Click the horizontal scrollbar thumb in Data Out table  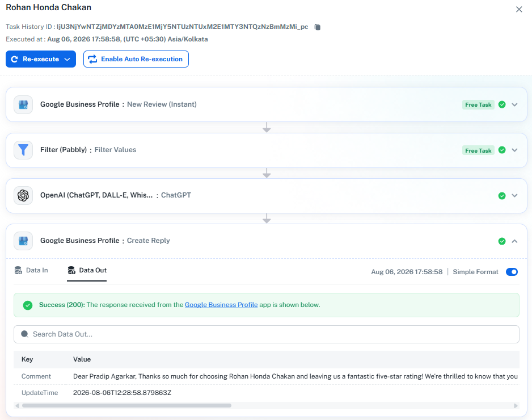click(x=126, y=406)
